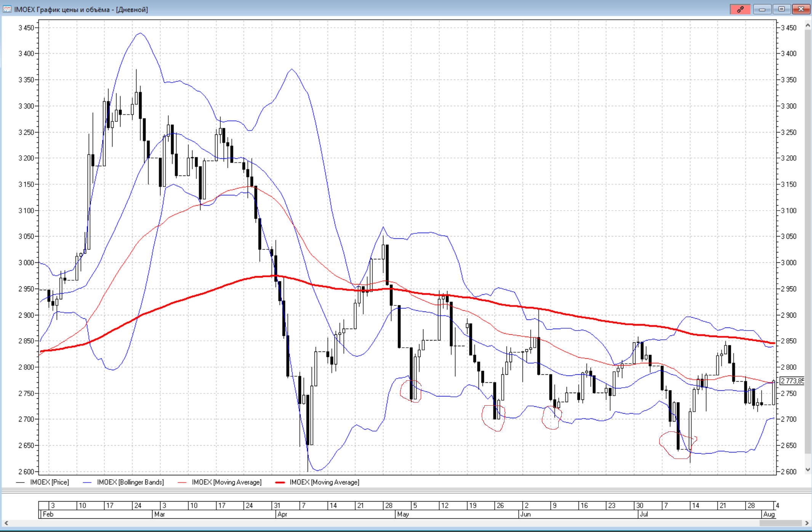The width and height of the screenshot is (812, 532).
Task: Minimize the IMOEX chart window
Action: 762,9
